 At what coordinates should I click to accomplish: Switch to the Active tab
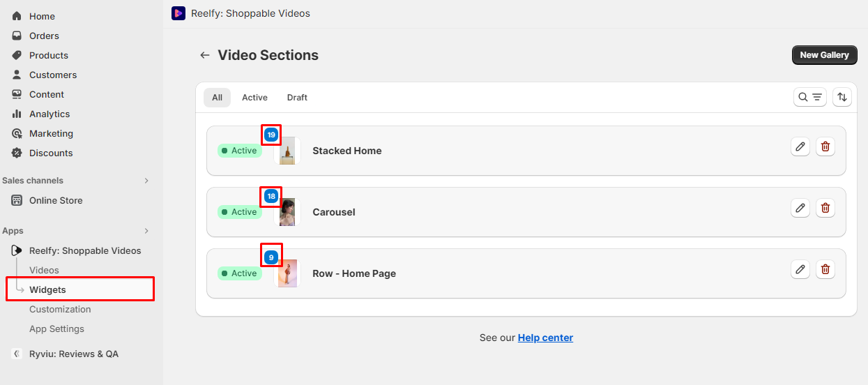tap(254, 98)
